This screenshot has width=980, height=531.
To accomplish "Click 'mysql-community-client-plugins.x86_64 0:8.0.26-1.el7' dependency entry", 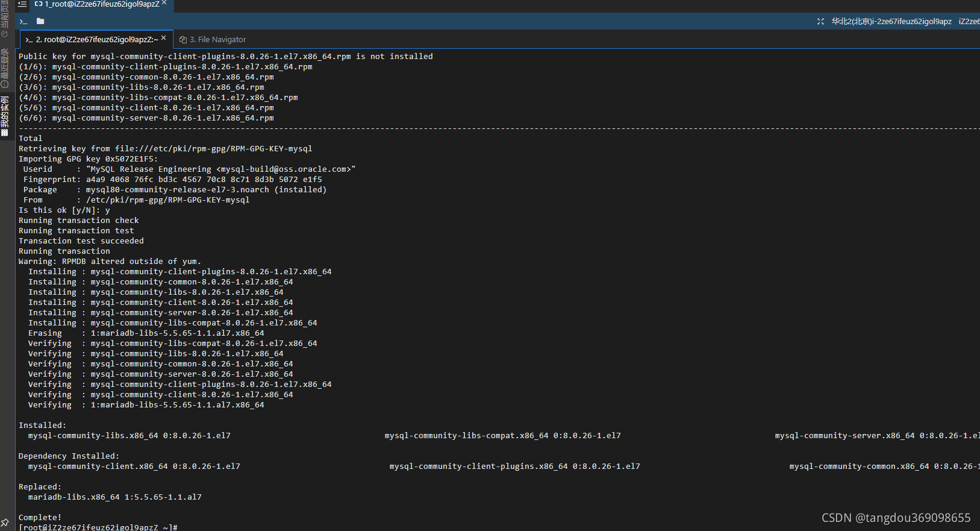I will pyautogui.click(x=515, y=466).
